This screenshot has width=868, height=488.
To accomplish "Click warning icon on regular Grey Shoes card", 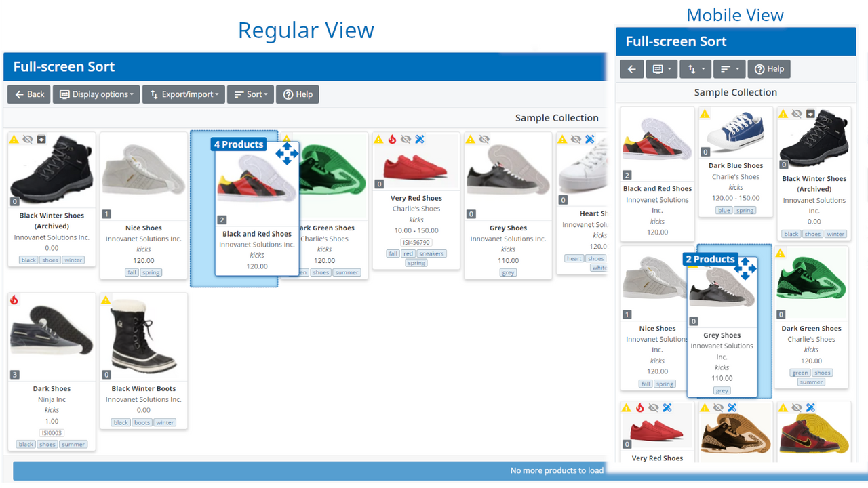I will 470,139.
